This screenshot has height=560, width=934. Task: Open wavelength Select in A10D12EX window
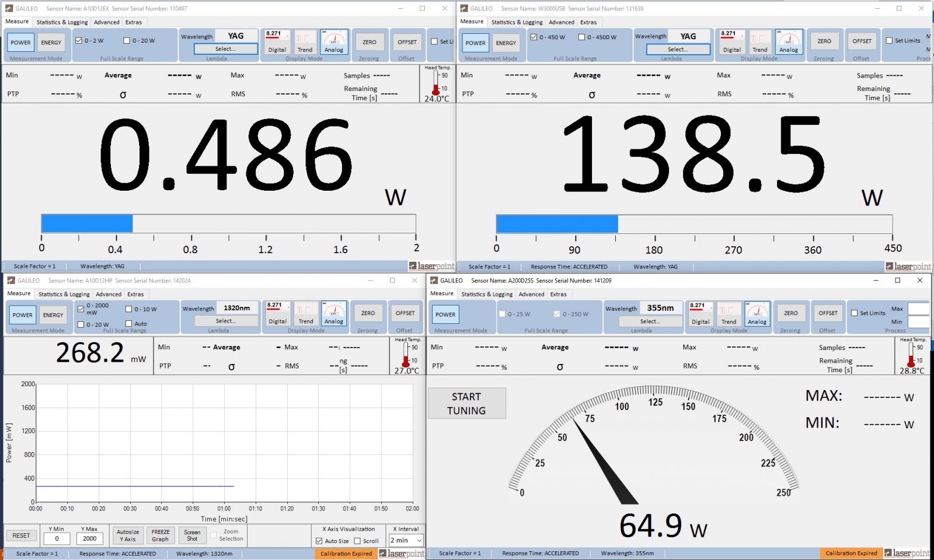tap(226, 49)
